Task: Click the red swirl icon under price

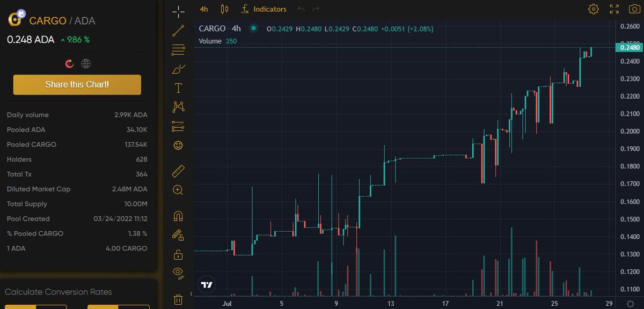Action: pyautogui.click(x=69, y=64)
